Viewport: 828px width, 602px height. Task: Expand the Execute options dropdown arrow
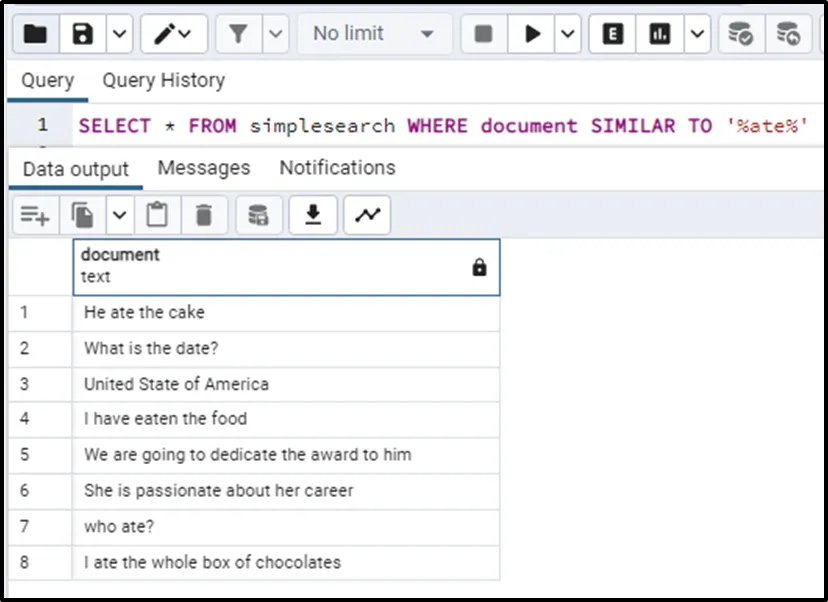click(x=567, y=34)
